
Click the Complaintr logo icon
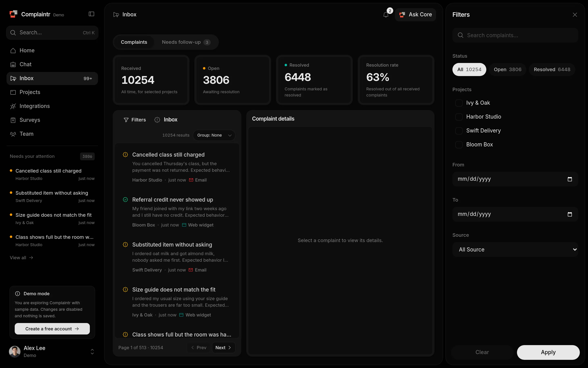tap(13, 14)
